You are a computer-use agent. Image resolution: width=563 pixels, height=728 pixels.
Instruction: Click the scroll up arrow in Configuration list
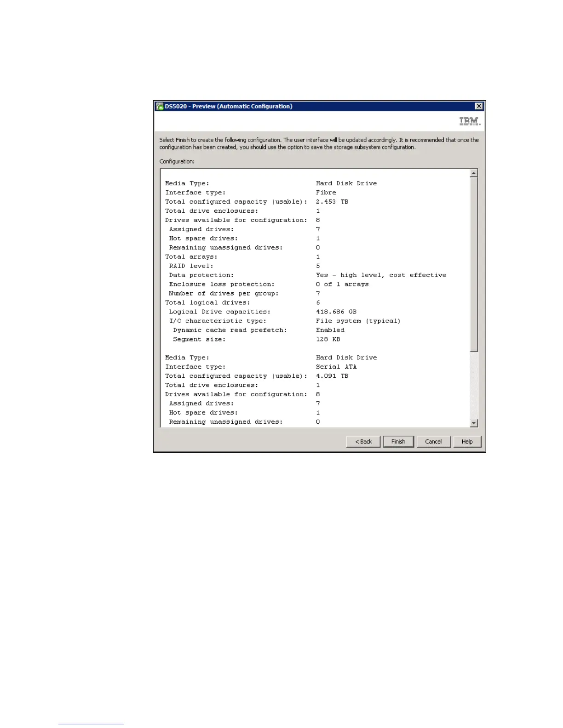474,173
